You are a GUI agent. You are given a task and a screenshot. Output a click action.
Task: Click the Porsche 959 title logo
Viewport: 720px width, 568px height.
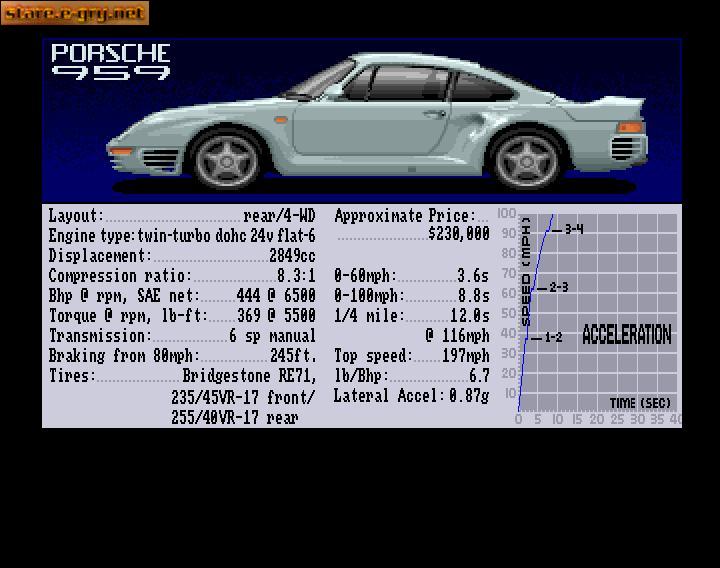(111, 62)
